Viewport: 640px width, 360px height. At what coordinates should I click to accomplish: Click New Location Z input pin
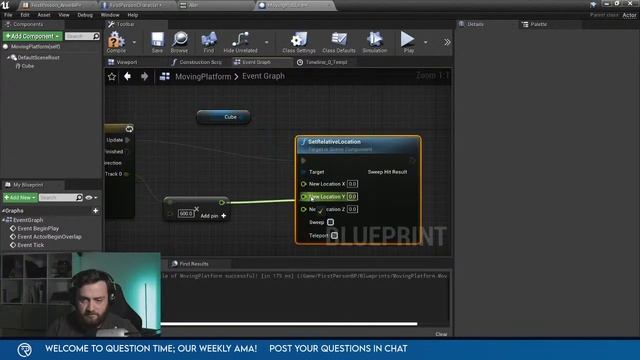click(304, 209)
